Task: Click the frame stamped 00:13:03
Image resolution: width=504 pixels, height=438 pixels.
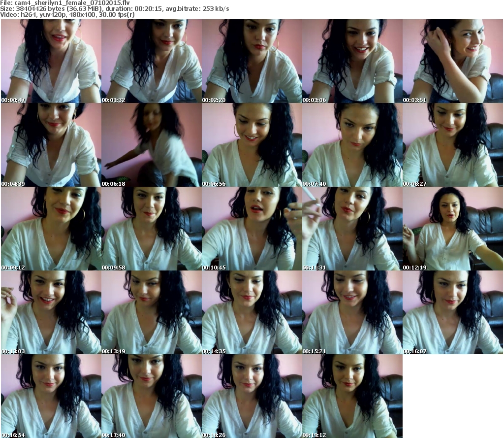Action: point(51,312)
